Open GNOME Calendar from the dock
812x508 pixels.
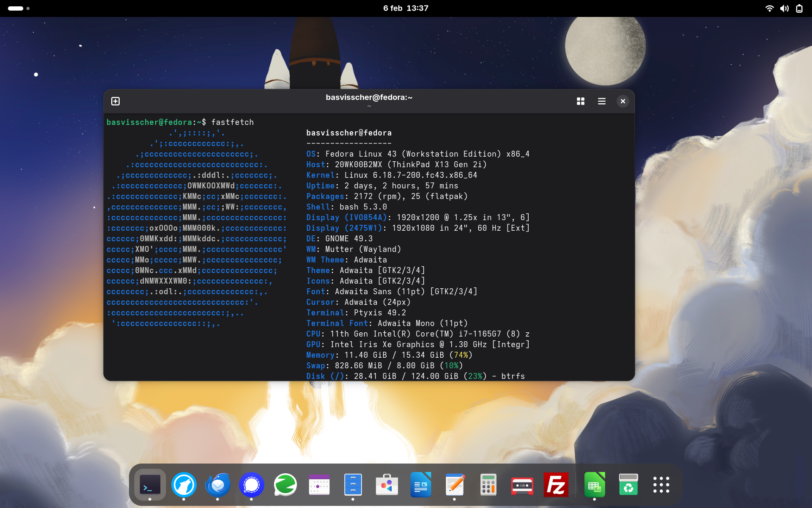point(319,485)
